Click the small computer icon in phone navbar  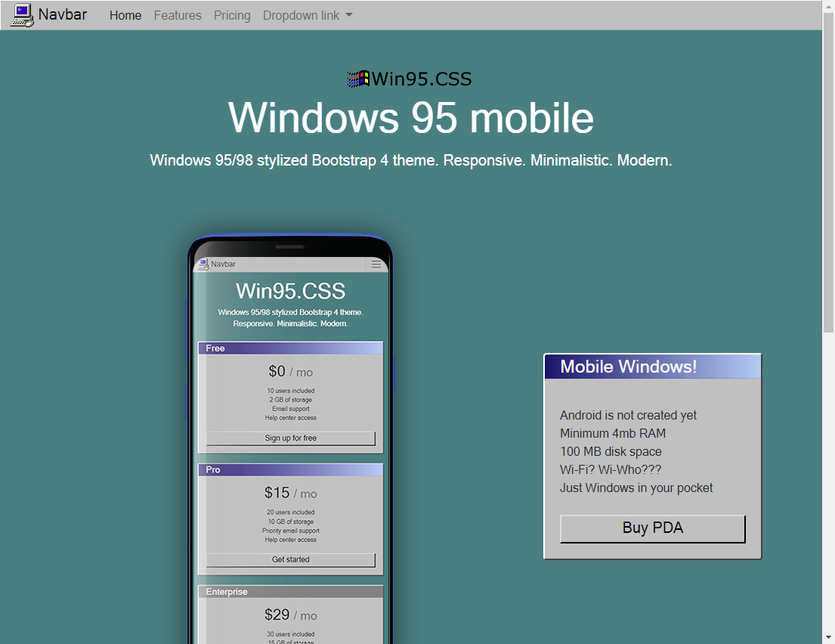click(203, 265)
